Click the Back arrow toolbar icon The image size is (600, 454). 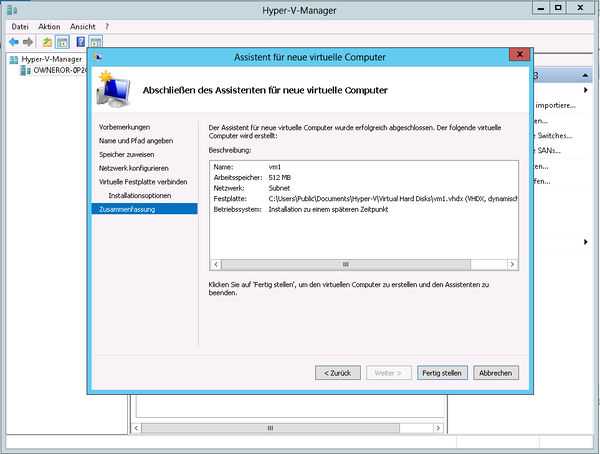tap(14, 42)
